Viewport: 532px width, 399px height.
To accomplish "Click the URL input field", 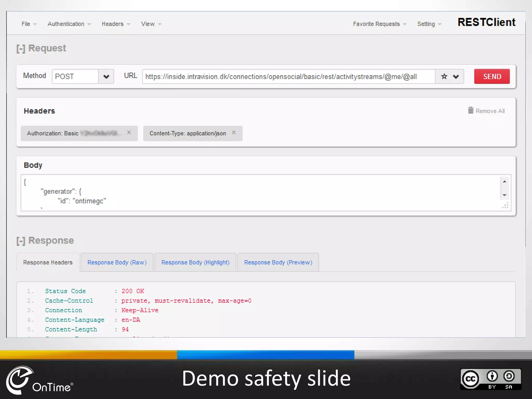I will point(289,76).
